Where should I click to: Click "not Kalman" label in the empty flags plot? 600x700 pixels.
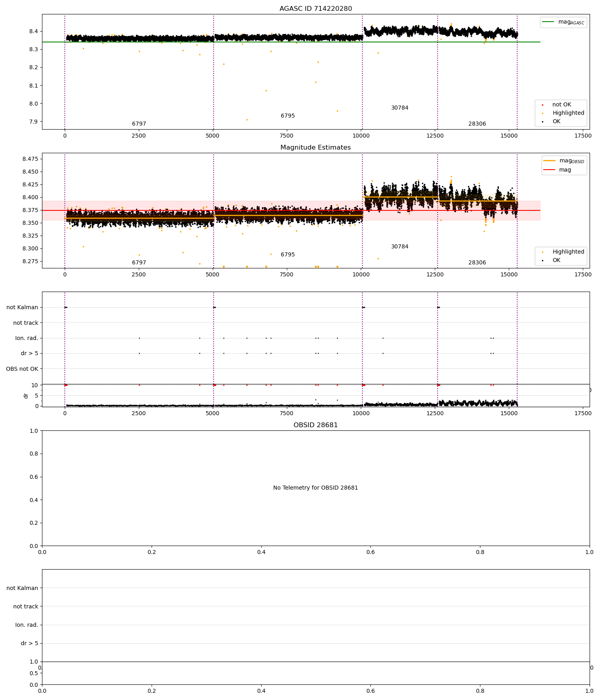(22, 588)
